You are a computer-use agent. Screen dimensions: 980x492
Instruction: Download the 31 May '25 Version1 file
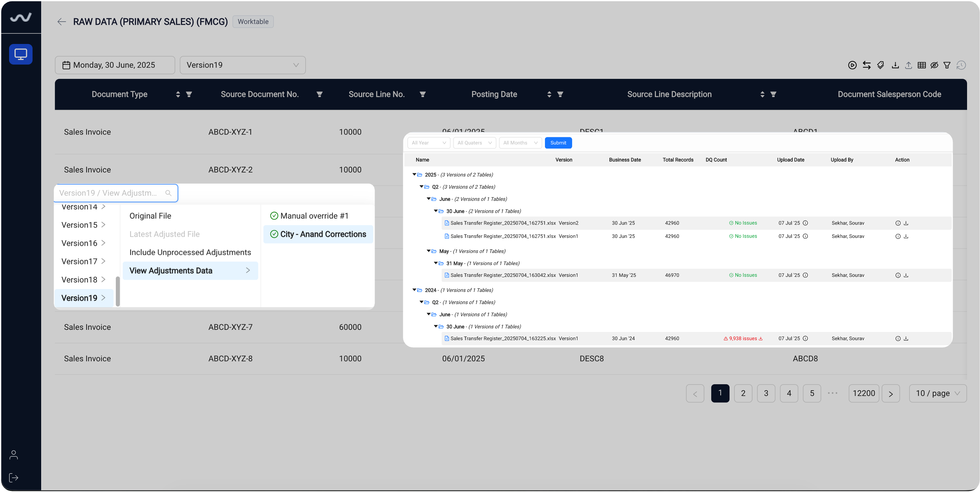tap(906, 275)
